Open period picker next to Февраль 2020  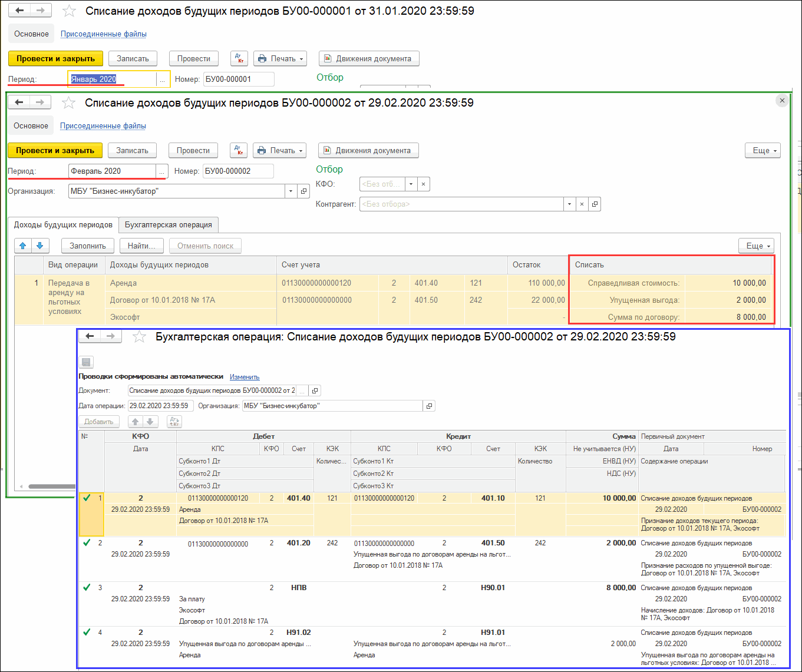pos(161,171)
